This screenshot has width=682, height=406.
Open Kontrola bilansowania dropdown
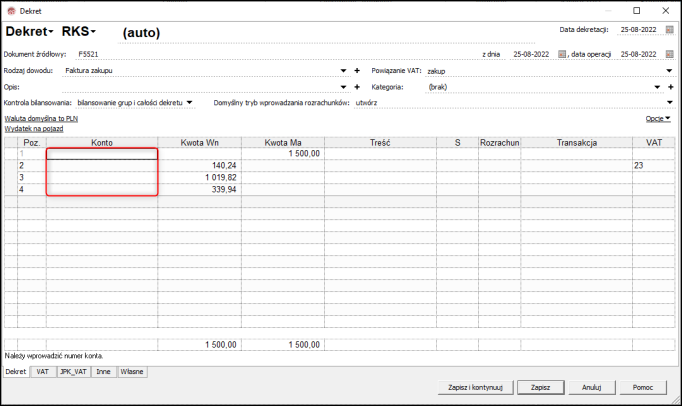coord(189,103)
